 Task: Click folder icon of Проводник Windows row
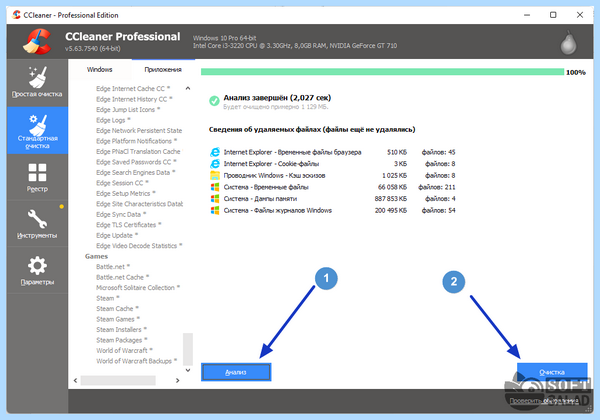[215, 176]
